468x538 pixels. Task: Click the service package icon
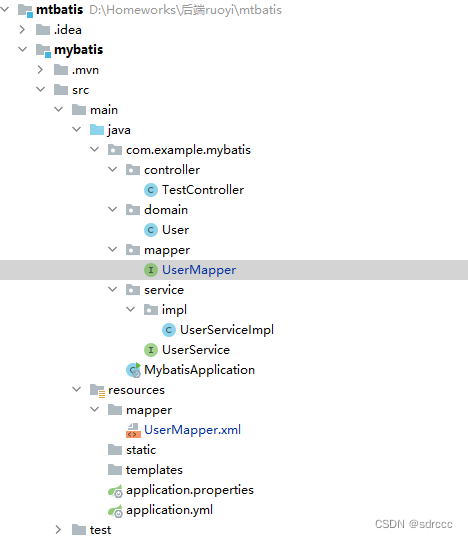133,290
